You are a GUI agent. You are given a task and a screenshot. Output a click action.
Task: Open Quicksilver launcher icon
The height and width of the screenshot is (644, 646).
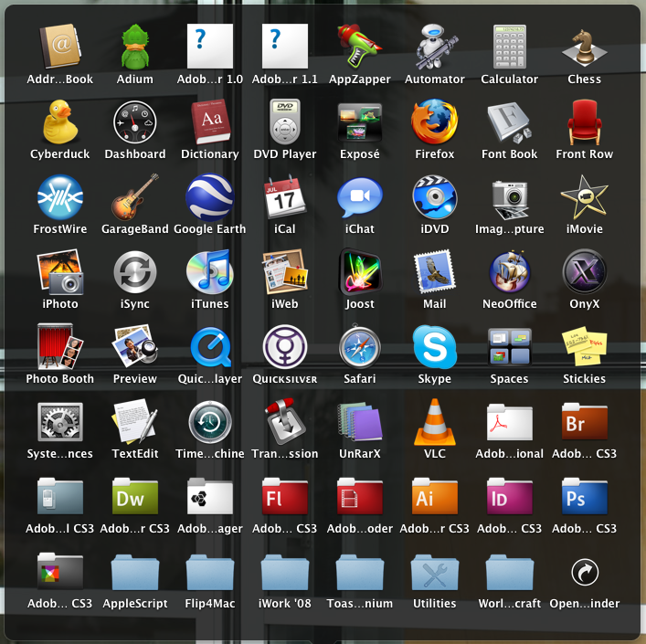(285, 346)
